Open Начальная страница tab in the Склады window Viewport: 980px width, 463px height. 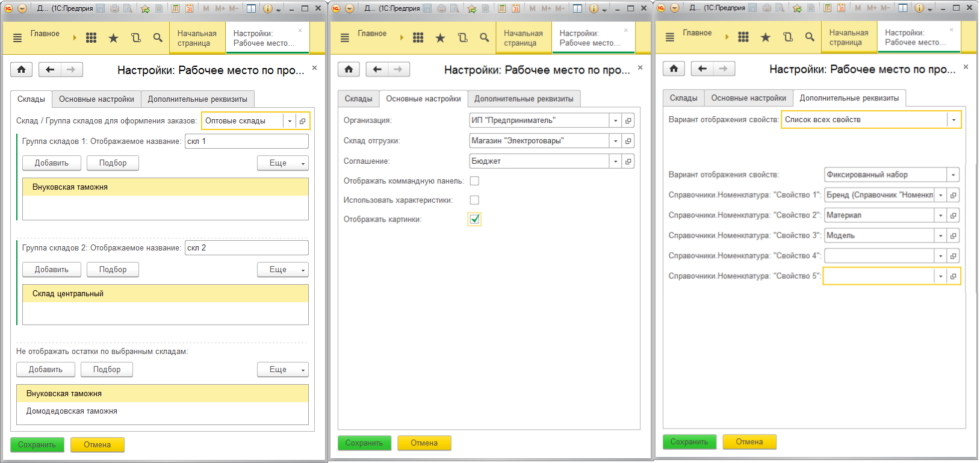(197, 38)
